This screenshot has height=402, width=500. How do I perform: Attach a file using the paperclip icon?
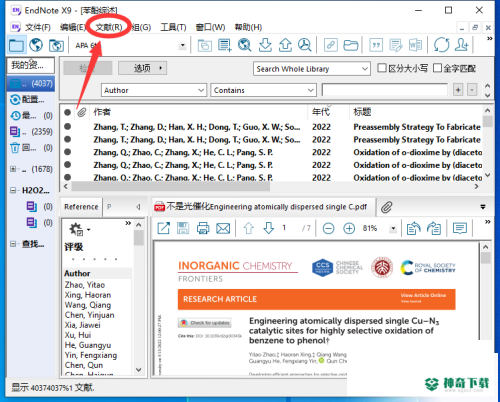(387, 207)
